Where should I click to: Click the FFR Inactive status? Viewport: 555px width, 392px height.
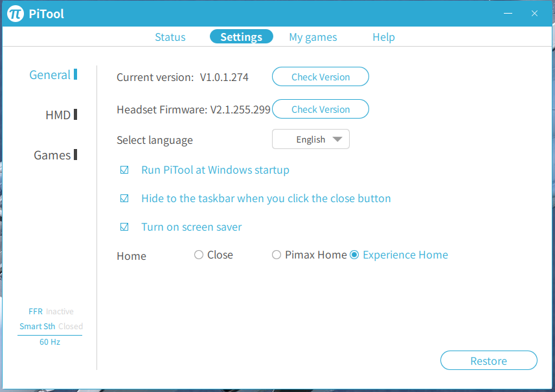point(51,311)
